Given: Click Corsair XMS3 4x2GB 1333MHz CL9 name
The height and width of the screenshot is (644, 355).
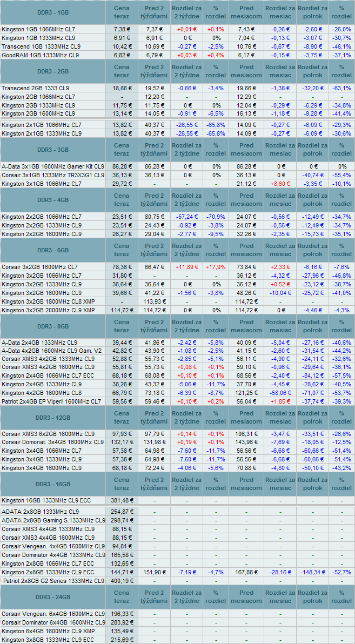Looking at the screenshot, I should tap(48, 359).
